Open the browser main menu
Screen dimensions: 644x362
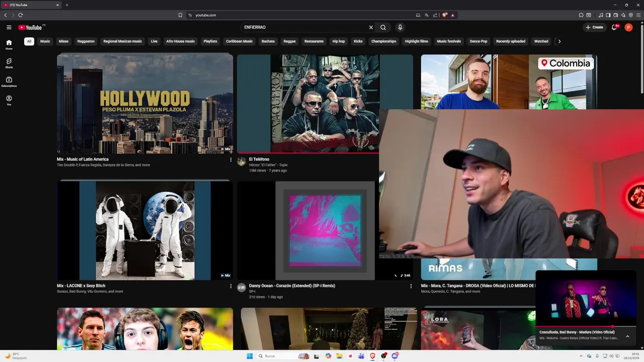tap(638, 15)
